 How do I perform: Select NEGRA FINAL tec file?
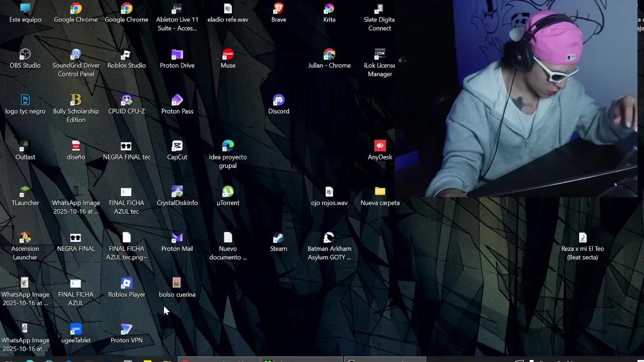pyautogui.click(x=126, y=151)
